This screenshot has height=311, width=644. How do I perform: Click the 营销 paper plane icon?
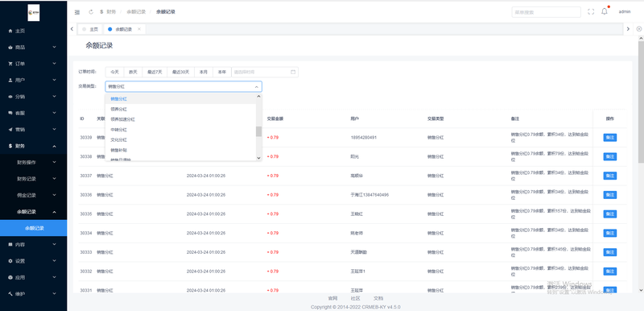[10, 130]
